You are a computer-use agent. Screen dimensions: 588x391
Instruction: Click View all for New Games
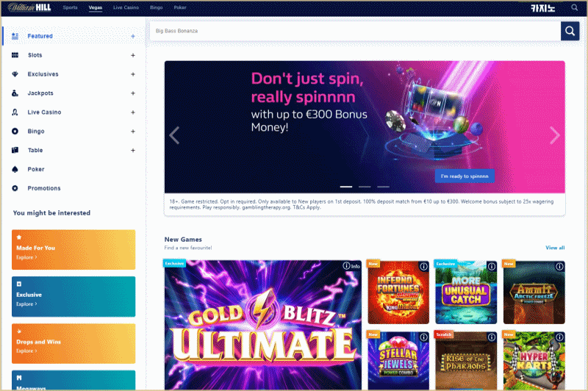[x=555, y=248]
